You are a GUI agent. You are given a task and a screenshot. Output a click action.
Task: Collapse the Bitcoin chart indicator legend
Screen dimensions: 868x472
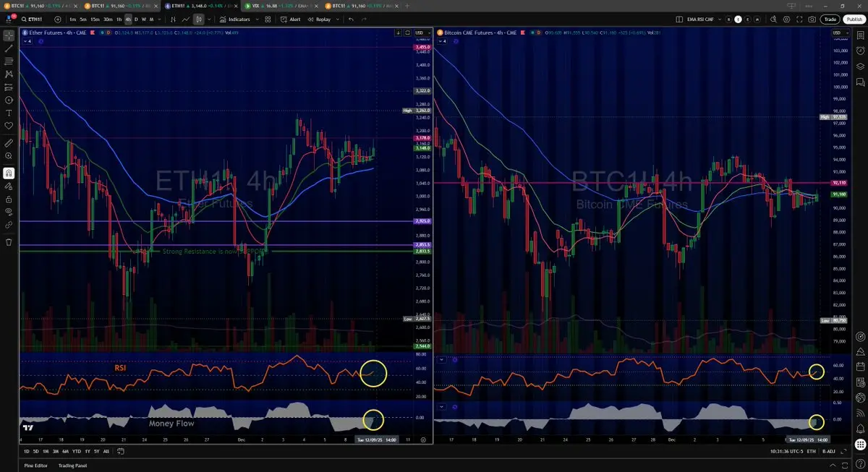tap(443, 41)
